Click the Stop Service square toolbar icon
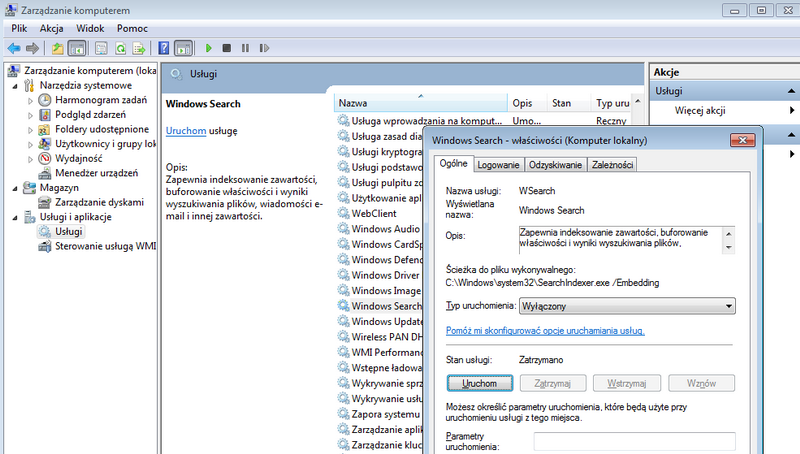Viewport: 800px width, 454px height. [227, 48]
